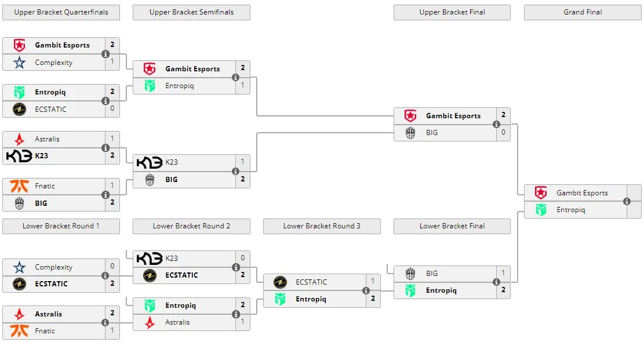Select the Grand Final header
This screenshot has width=644, height=342.
pos(583,12)
